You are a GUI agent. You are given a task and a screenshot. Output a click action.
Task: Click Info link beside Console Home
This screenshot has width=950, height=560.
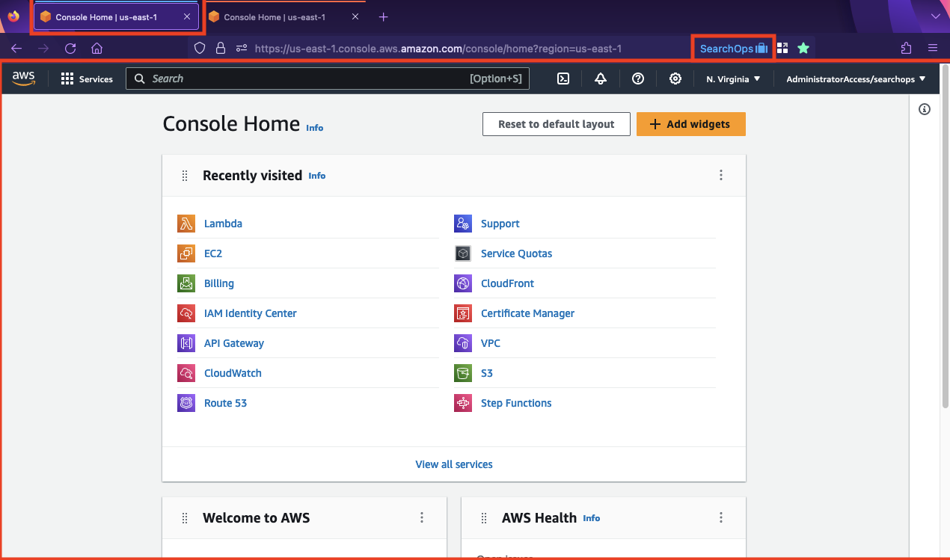315,128
